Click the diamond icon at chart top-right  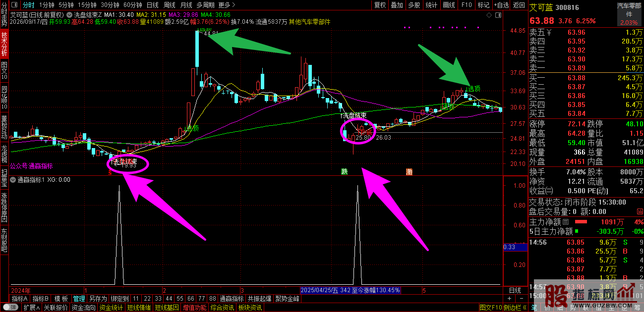[490, 15]
